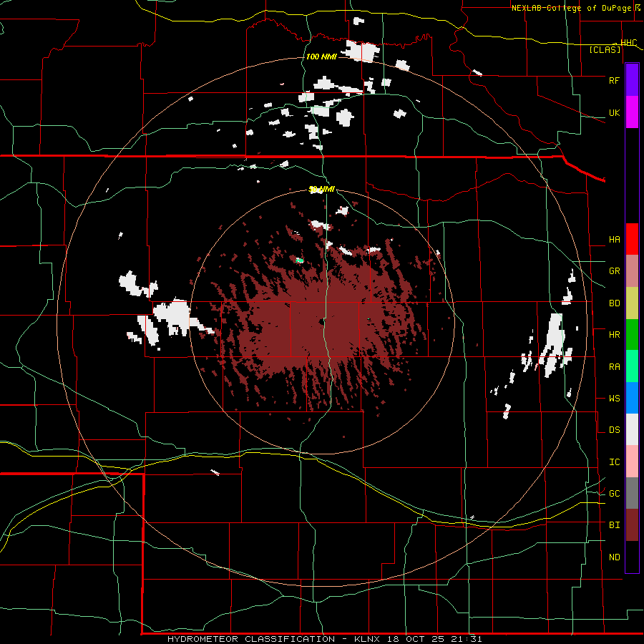Click the HA legend label

[615, 240]
